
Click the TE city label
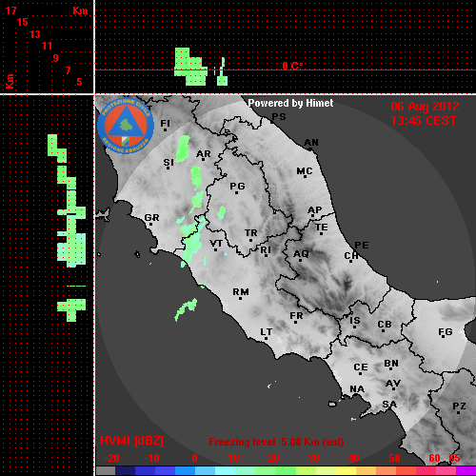click(x=322, y=228)
